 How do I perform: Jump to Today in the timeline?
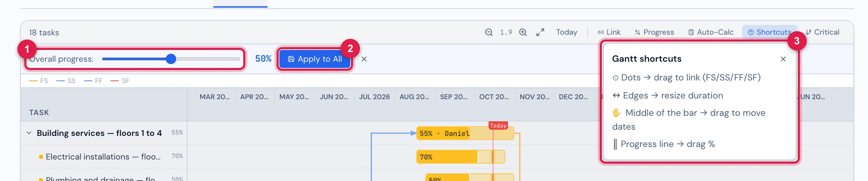567,32
